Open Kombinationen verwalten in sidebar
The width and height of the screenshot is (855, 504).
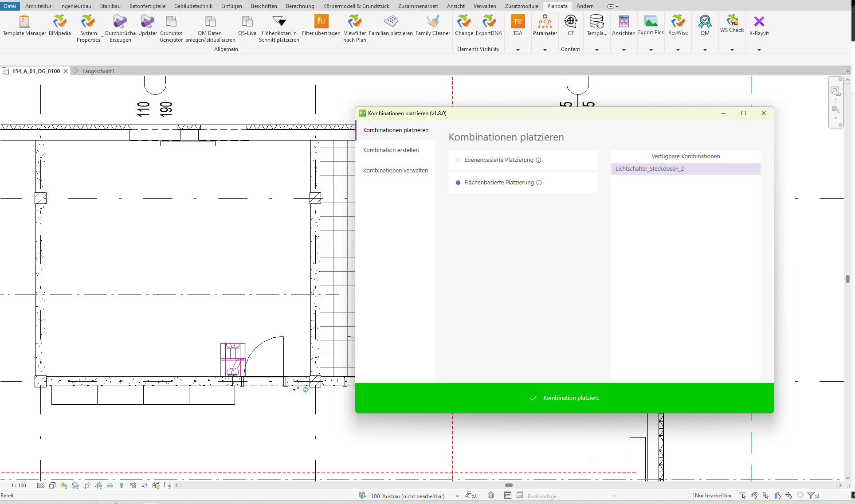coord(395,171)
